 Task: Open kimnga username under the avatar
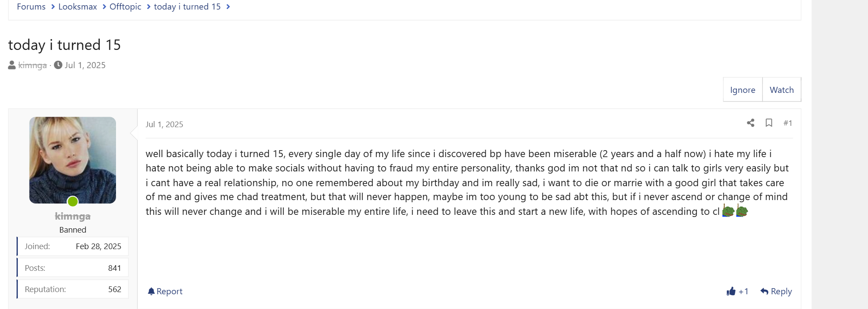[73, 216]
